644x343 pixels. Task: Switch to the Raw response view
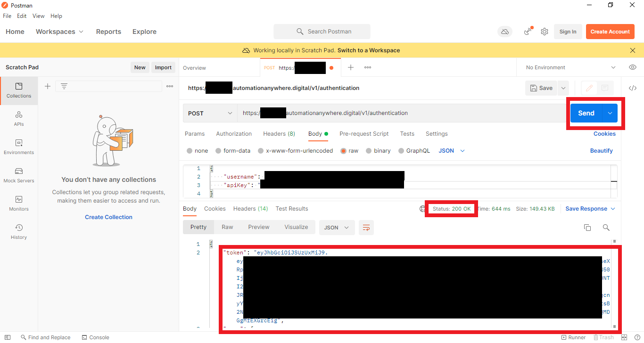[227, 227]
